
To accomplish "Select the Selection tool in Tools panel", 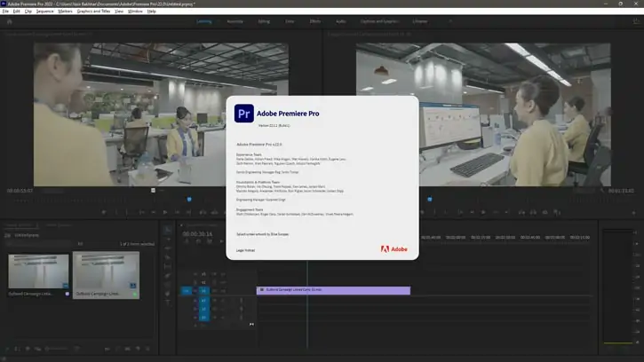I will click(168, 230).
